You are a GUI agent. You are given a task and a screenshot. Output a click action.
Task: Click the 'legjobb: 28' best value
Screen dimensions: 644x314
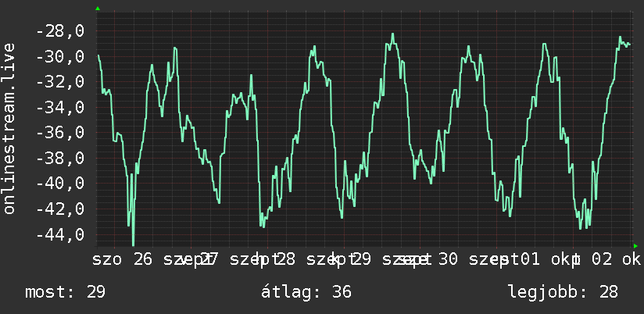563,292
